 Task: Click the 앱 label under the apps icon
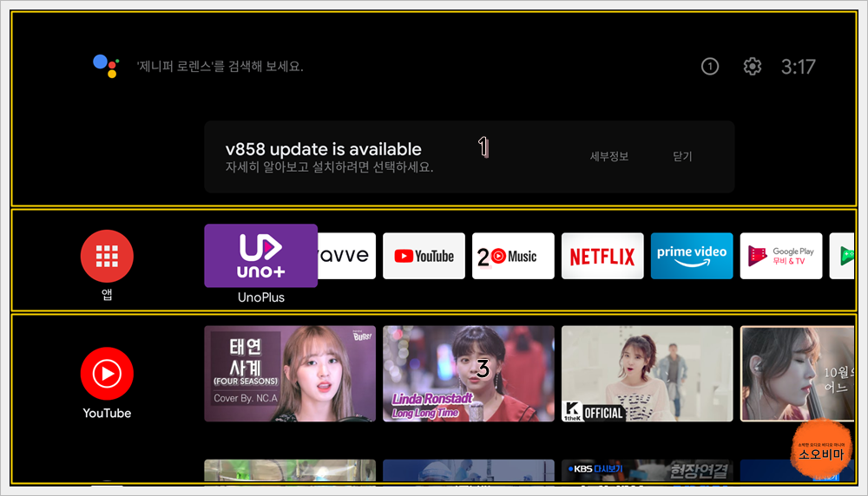click(107, 295)
